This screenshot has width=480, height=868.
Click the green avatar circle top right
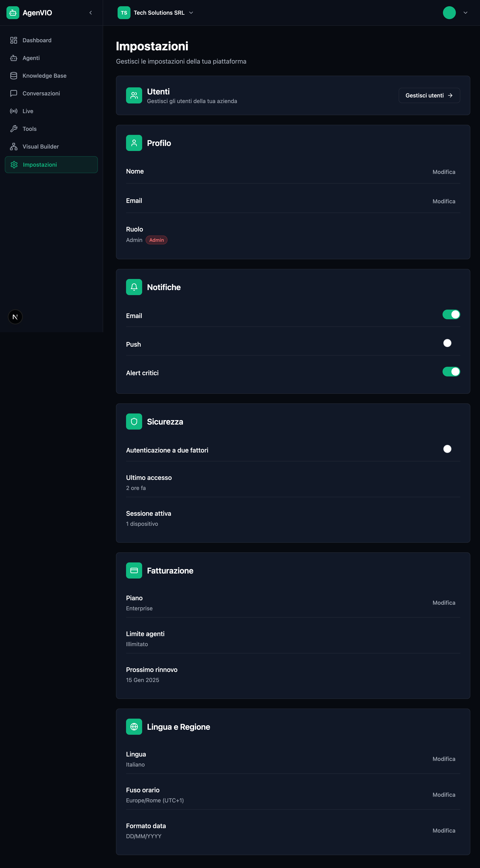449,12
